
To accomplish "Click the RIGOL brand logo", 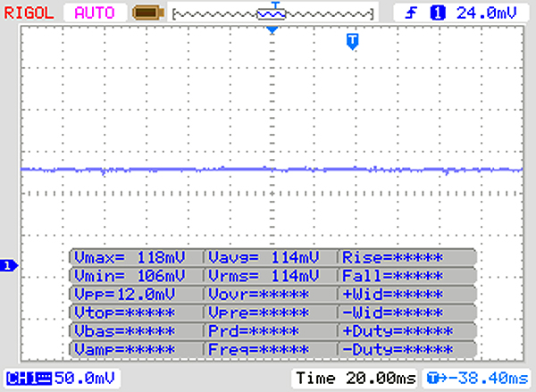I will click(29, 13).
